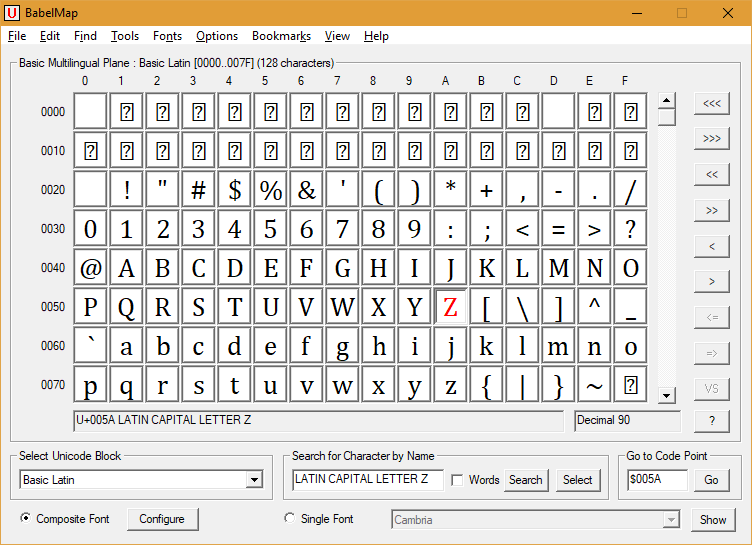Click the Go to Code Point field
The height and width of the screenshot is (545, 752).
pyautogui.click(x=657, y=479)
